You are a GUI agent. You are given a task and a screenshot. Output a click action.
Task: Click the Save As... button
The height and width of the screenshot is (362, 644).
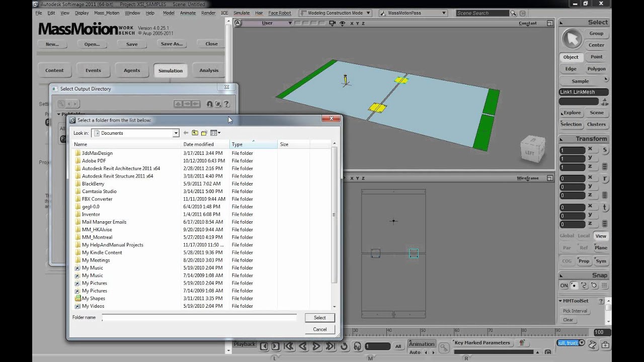[172, 44]
